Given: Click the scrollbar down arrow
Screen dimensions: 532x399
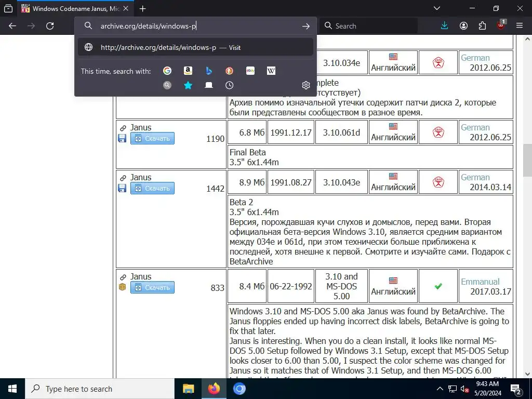Looking at the screenshot, I should point(527,374).
